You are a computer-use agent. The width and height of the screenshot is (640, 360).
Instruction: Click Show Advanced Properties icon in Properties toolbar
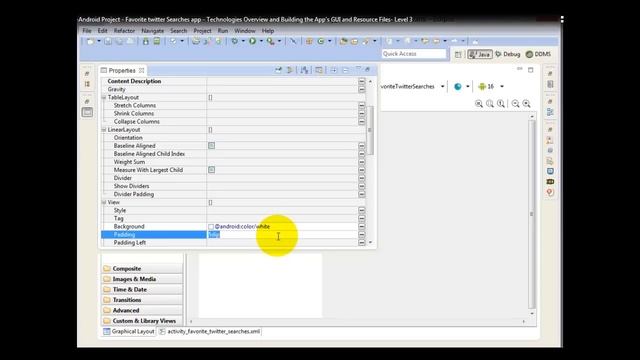pos(290,70)
